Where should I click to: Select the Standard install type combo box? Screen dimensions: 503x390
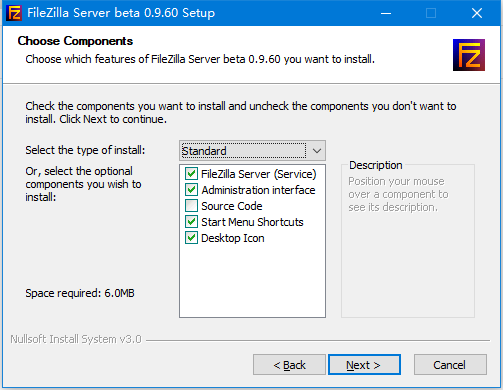pos(252,151)
